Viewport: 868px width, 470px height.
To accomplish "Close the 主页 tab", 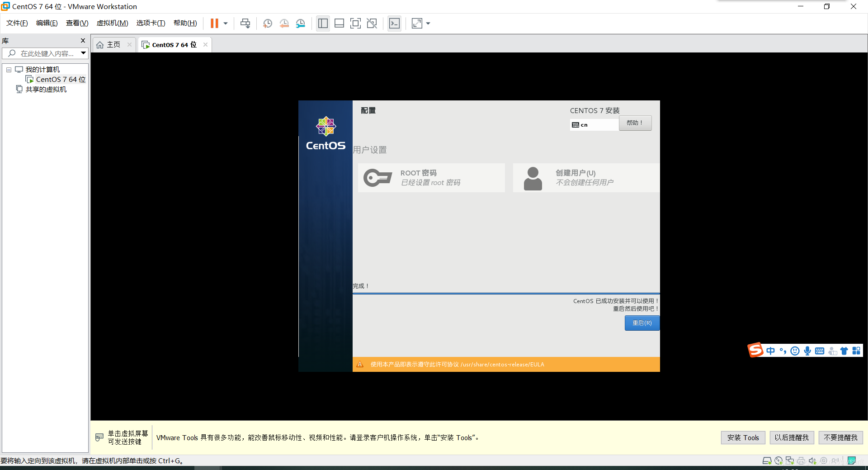I will click(129, 44).
